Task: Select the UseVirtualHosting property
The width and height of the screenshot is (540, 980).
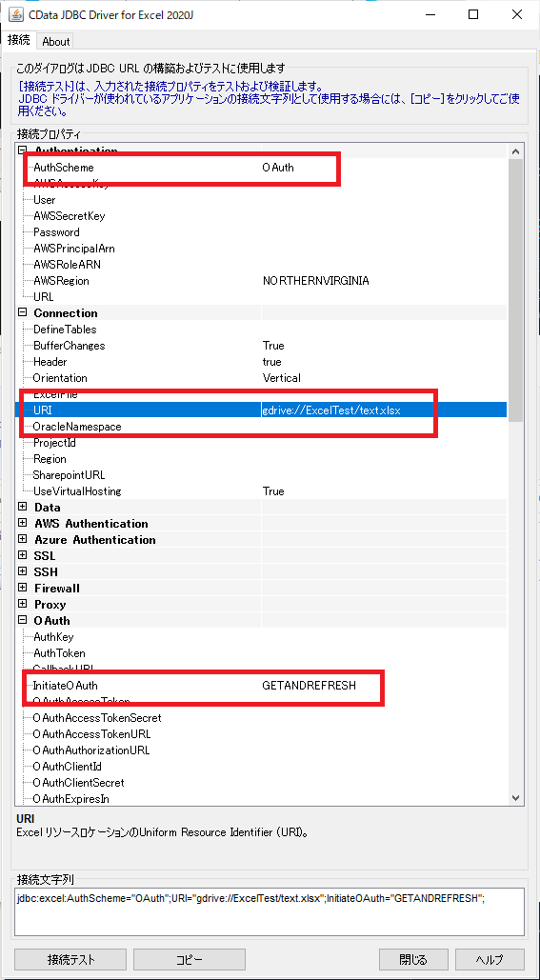Action: pos(261,491)
